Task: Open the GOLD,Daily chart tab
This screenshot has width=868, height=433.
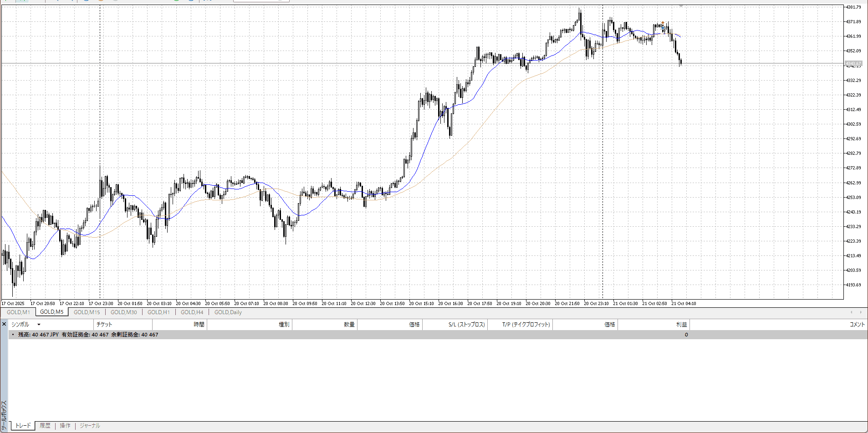Action: pyautogui.click(x=228, y=312)
